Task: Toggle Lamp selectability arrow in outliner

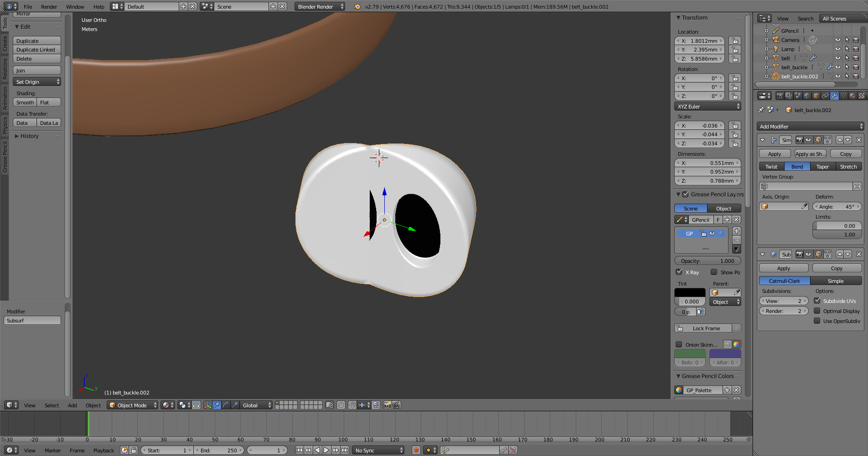Action: pos(847,49)
